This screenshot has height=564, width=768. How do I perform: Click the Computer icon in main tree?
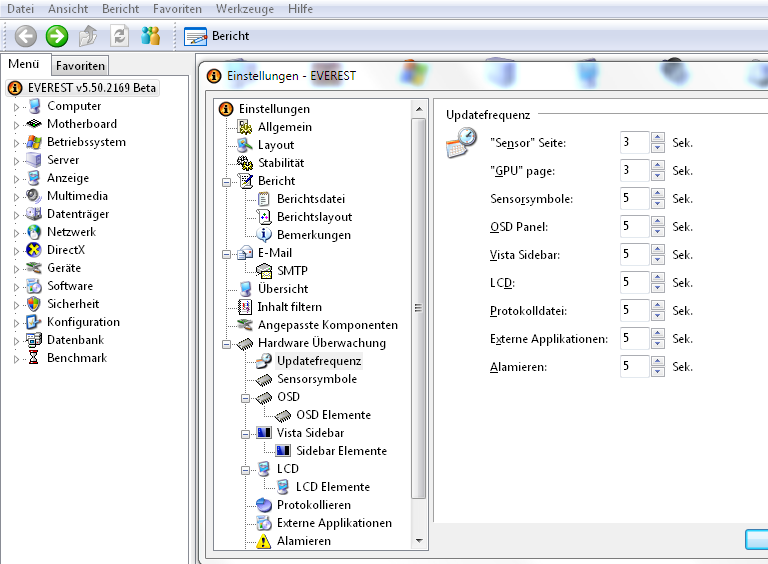click(34, 106)
